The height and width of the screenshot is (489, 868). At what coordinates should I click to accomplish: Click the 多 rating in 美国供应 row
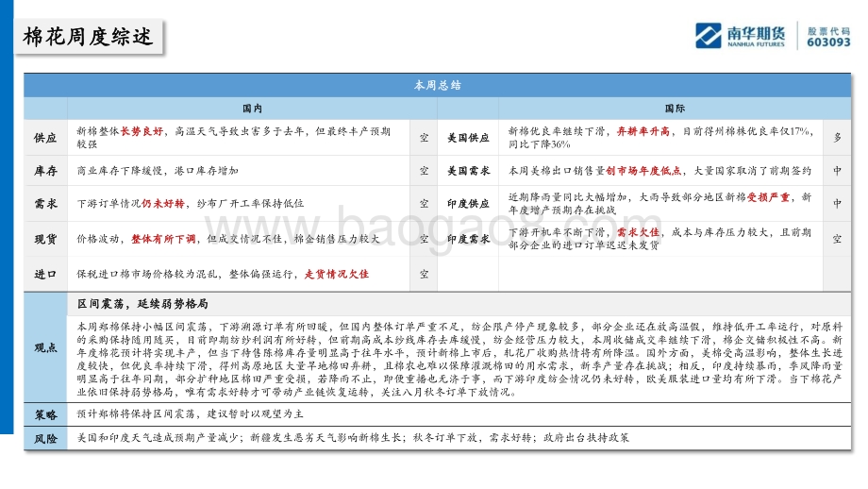pyautogui.click(x=837, y=138)
